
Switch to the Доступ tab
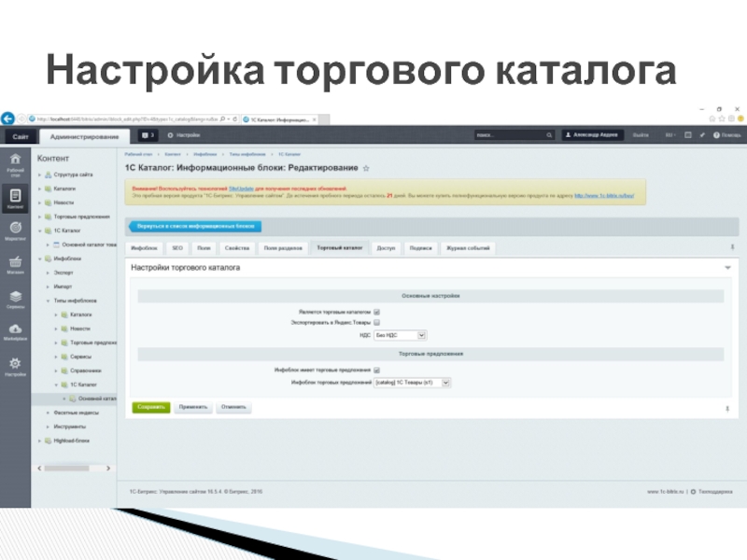[386, 248]
